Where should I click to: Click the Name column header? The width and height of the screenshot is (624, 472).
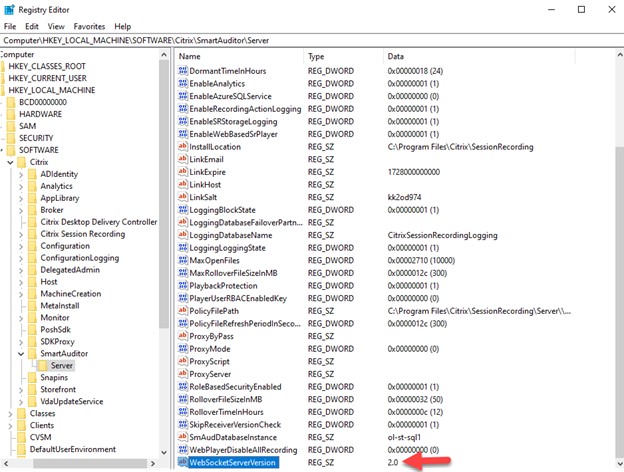239,56
